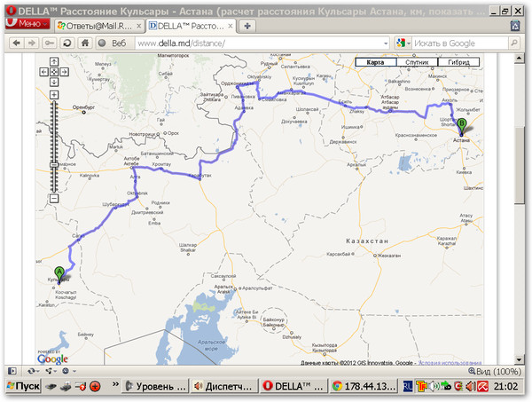Reload the page using browser reload button
532x402 pixels.
[x=68, y=43]
